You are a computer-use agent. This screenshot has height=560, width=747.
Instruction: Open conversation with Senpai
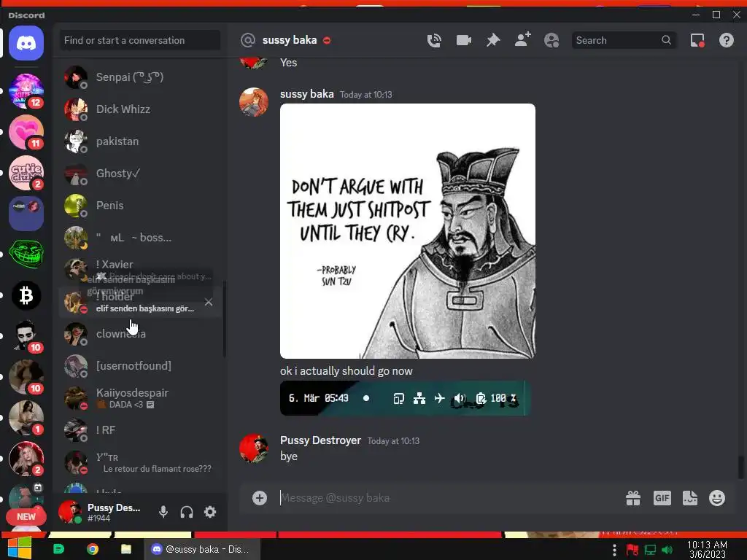pos(139,77)
